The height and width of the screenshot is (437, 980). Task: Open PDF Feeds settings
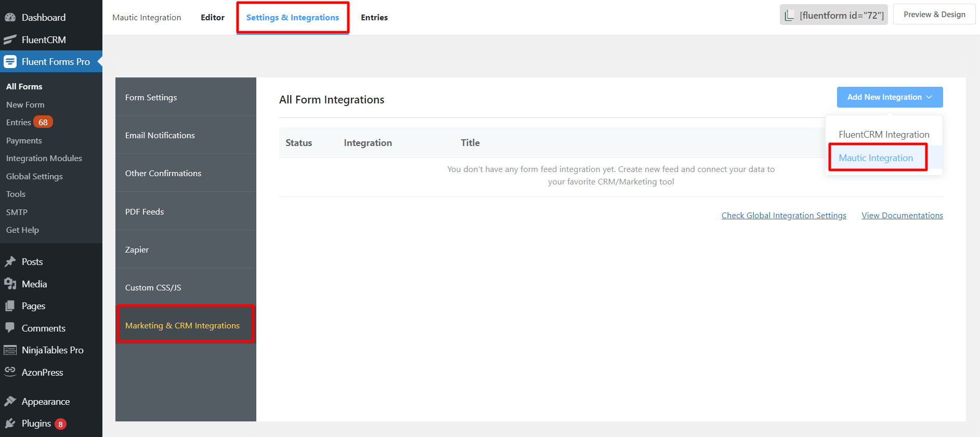coord(186,211)
